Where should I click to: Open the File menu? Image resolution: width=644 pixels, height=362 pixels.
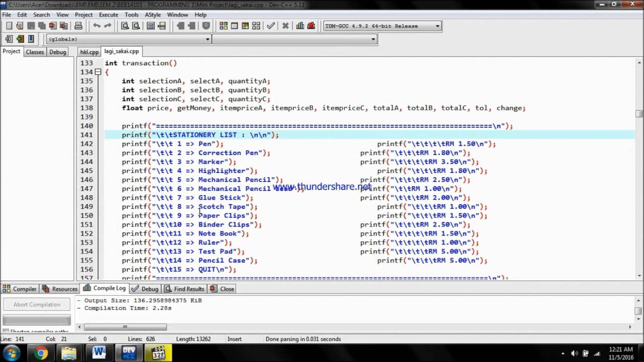7,15
